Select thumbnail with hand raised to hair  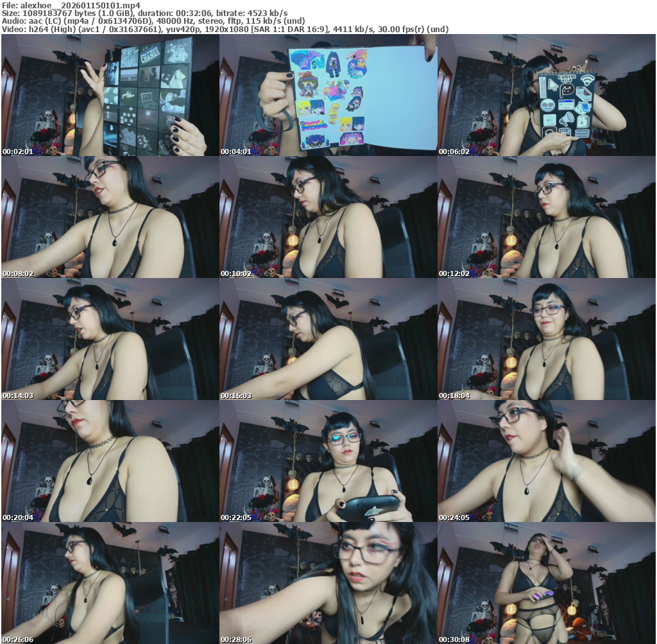547,461
